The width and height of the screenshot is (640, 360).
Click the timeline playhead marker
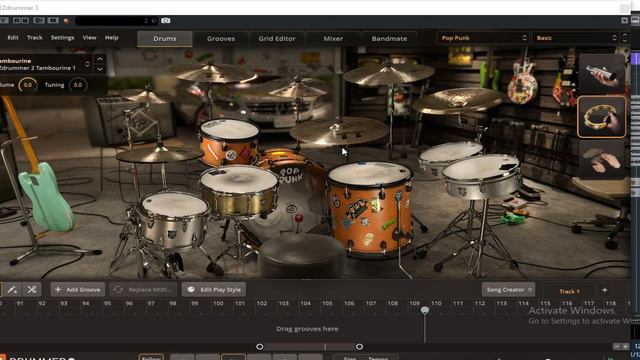(x=425, y=311)
